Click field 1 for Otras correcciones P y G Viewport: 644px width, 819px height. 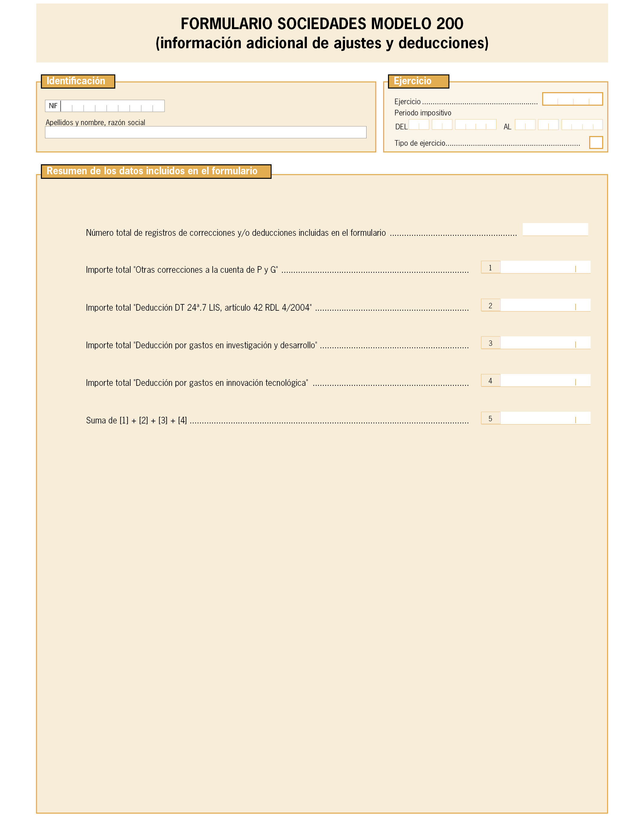pos(545,267)
